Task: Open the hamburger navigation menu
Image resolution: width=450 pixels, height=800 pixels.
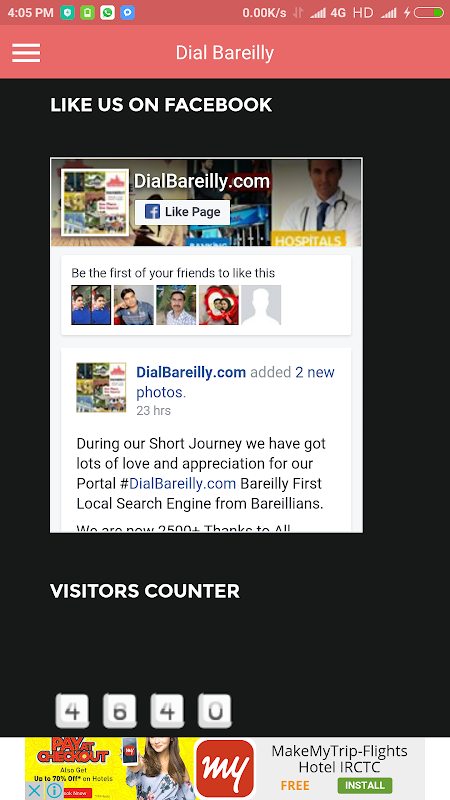Action: pos(26,53)
